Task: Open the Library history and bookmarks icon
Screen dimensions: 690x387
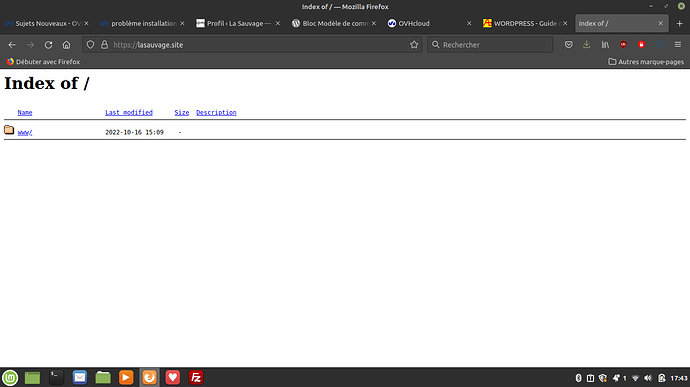Action: pos(605,44)
